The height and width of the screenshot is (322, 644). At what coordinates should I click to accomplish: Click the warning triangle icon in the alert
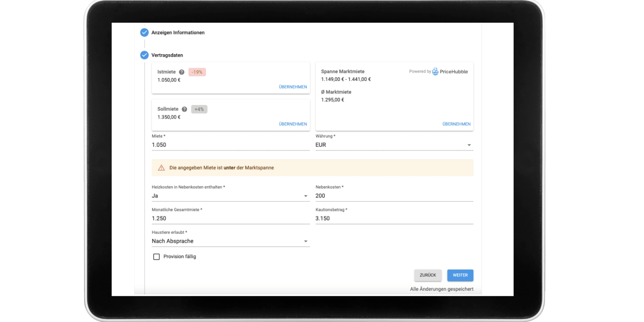click(161, 168)
